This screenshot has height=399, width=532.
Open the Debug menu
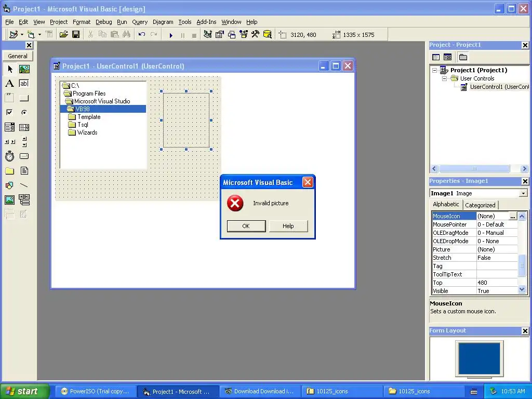pyautogui.click(x=104, y=22)
